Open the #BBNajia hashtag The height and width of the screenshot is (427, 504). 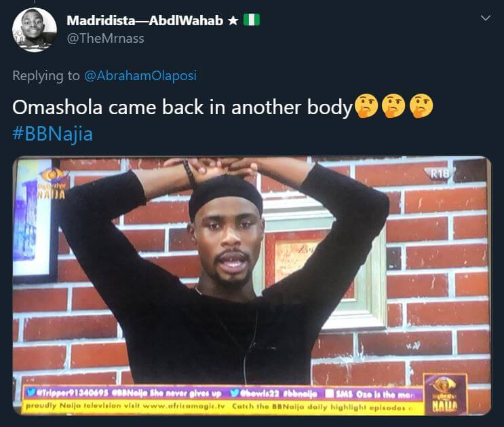[x=53, y=134]
